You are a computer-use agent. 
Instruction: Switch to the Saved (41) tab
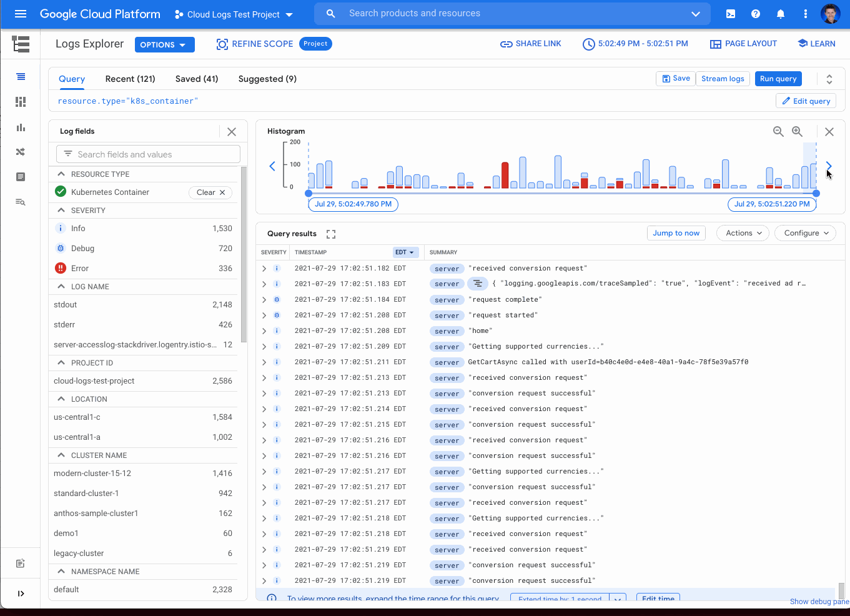click(197, 79)
